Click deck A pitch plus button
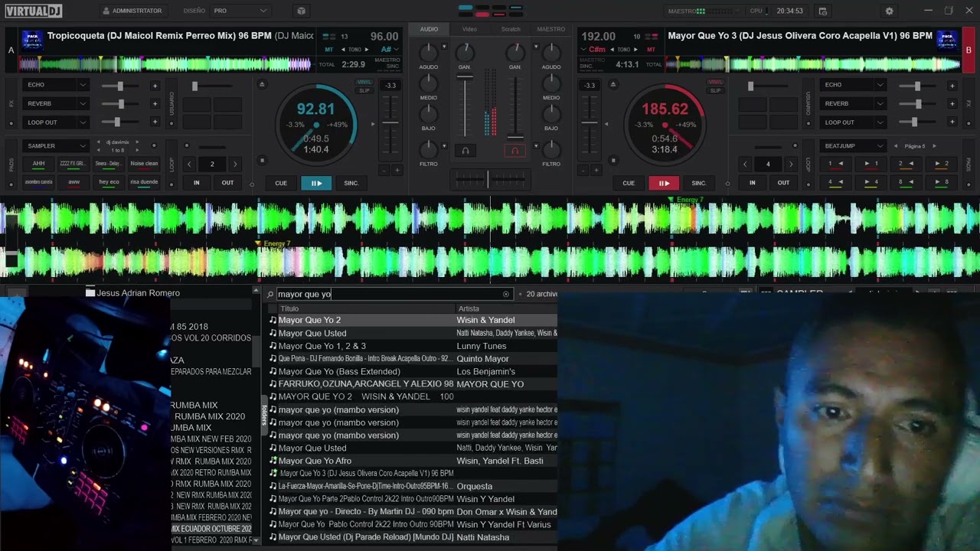980x551 pixels. point(397,170)
